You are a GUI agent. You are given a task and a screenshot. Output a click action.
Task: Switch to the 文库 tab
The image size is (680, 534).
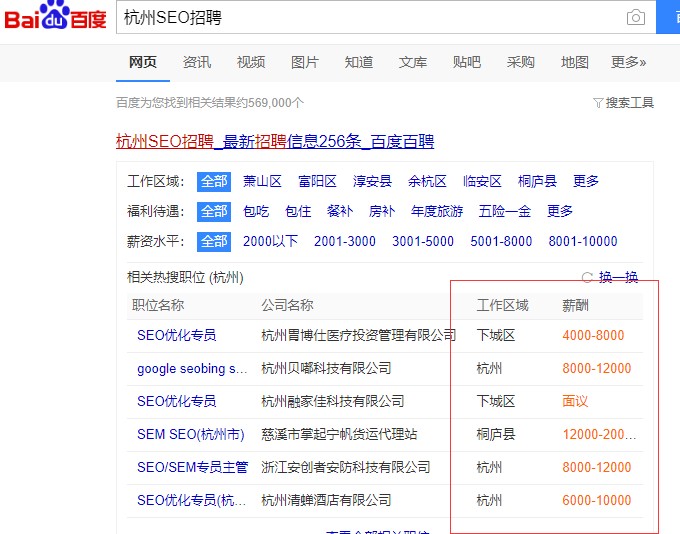click(x=413, y=62)
